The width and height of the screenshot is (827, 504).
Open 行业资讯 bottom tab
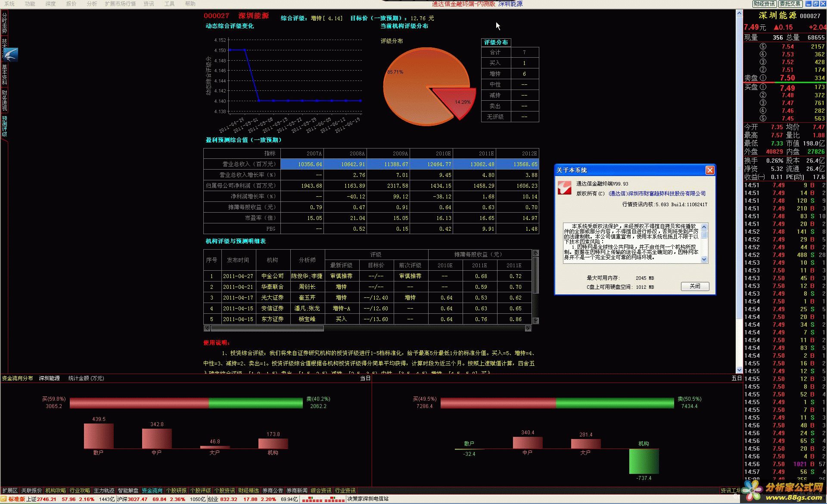pyautogui.click(x=345, y=491)
